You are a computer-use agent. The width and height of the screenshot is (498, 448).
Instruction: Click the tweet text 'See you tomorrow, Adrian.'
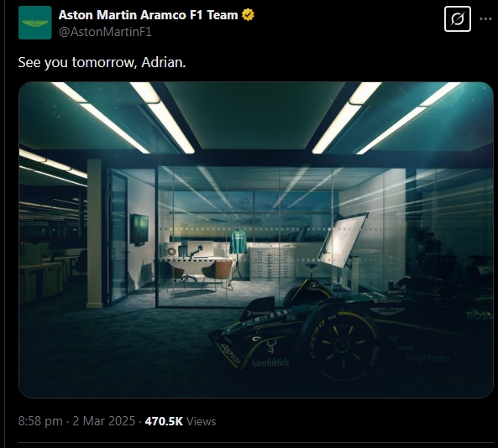(102, 62)
